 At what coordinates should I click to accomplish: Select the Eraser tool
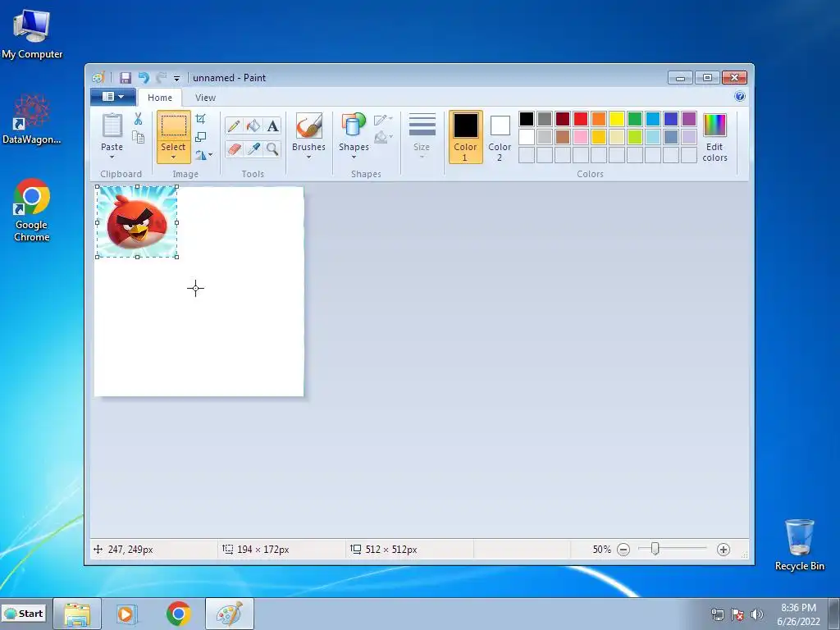(x=234, y=148)
